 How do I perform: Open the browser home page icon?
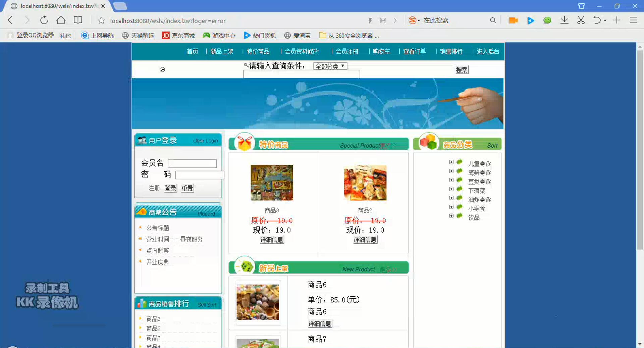point(61,20)
